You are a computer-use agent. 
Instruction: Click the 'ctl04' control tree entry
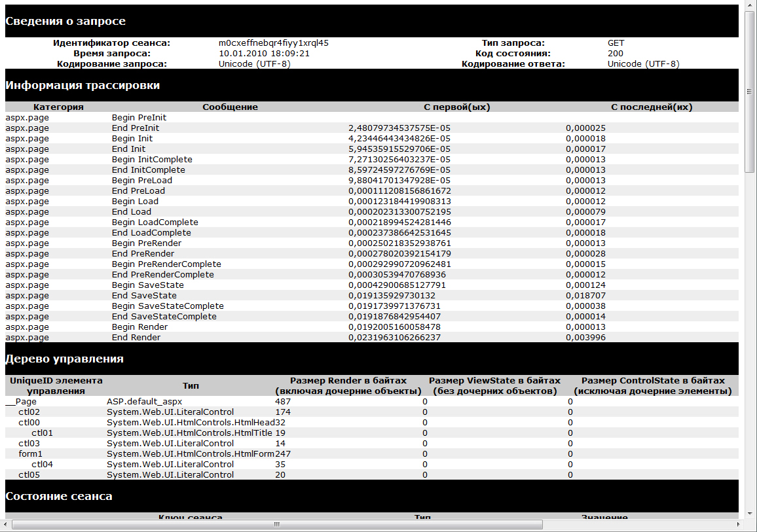43,465
